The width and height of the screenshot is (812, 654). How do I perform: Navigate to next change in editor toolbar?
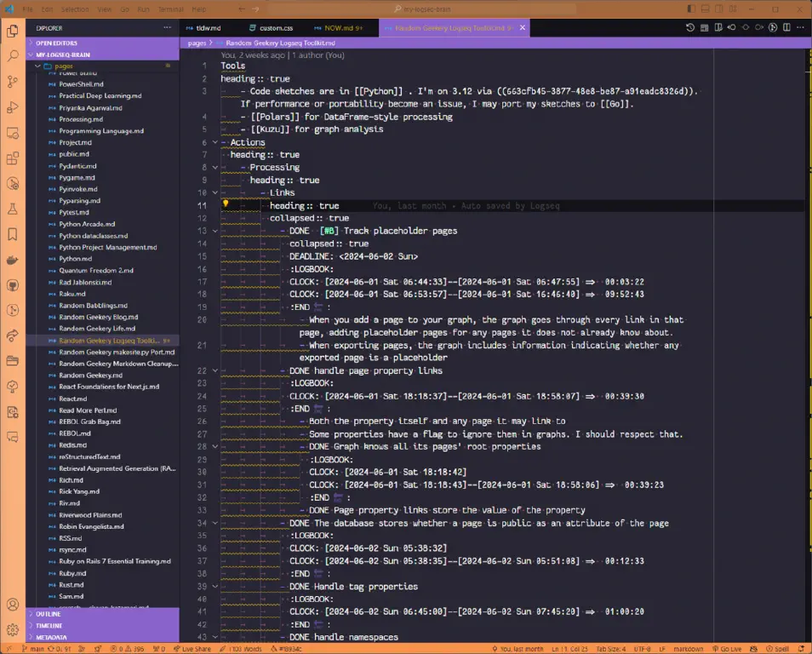click(x=759, y=27)
